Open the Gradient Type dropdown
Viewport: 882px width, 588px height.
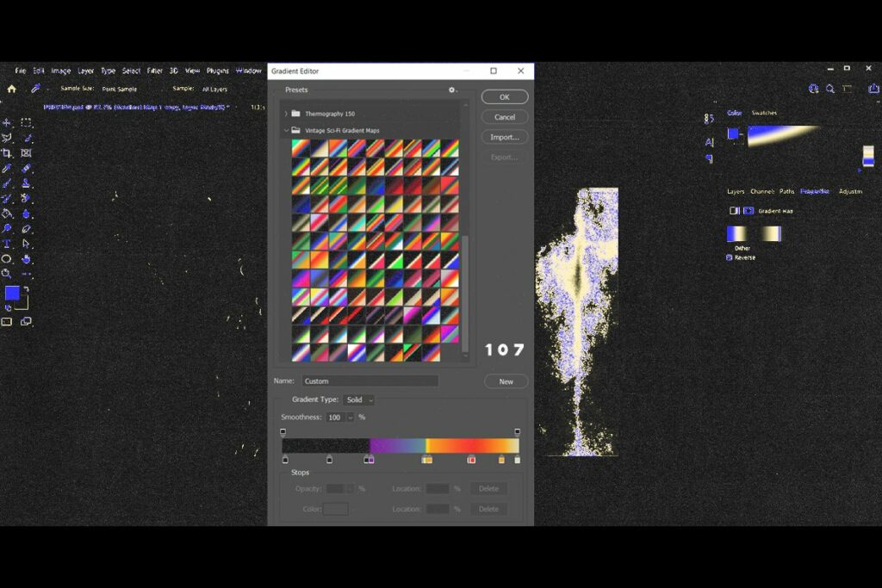point(358,399)
